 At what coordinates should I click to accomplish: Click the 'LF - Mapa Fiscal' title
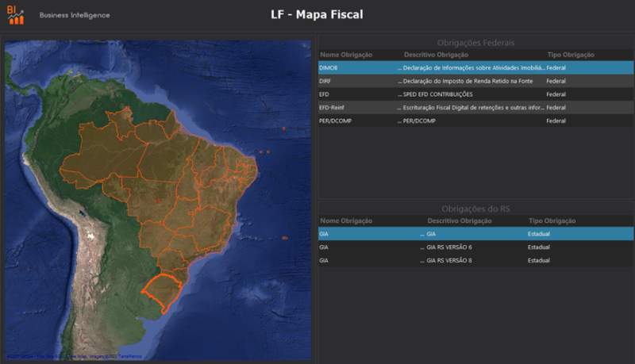tap(317, 14)
